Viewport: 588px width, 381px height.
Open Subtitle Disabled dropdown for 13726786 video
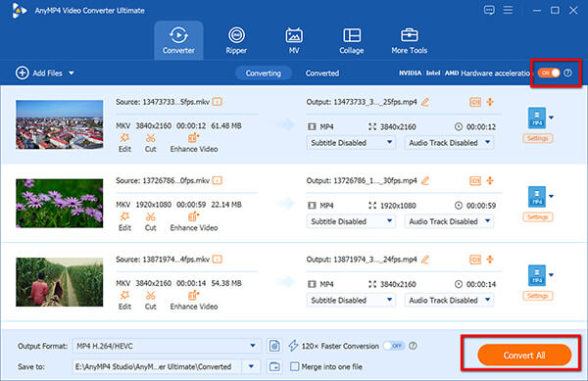(x=351, y=221)
